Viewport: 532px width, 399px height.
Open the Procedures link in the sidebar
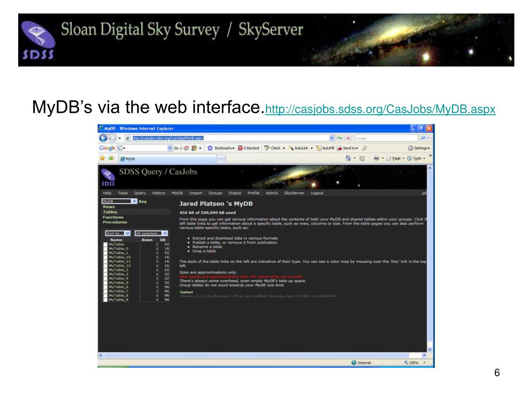click(x=115, y=222)
